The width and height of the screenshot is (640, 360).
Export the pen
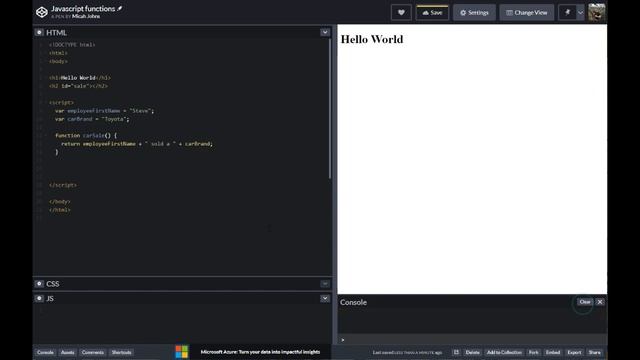click(x=574, y=352)
